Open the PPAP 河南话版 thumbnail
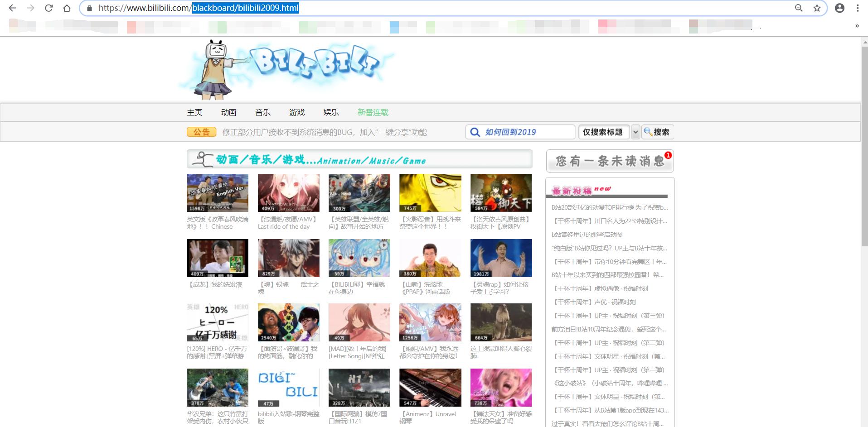The height and width of the screenshot is (427, 868). pos(430,258)
